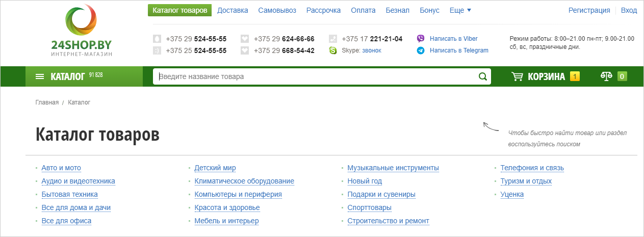644x237 pixels.
Task: Open the Рассрочка menu item
Action: pos(323,10)
